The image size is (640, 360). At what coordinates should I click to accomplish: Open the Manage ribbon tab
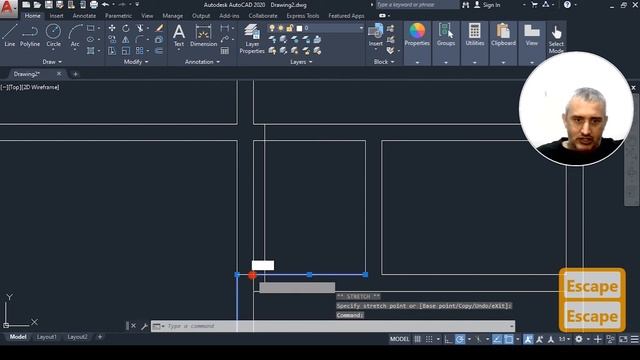click(173, 16)
